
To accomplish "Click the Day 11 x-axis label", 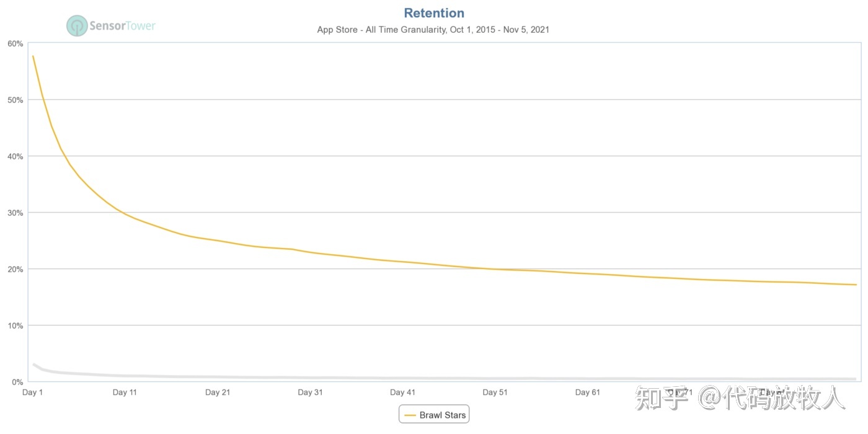I will tap(125, 392).
